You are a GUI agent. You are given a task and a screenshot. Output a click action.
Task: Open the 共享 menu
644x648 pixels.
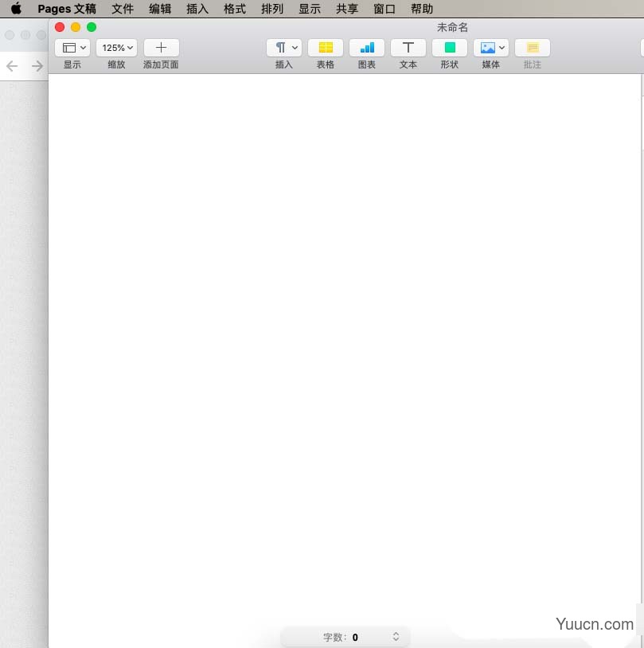(347, 9)
